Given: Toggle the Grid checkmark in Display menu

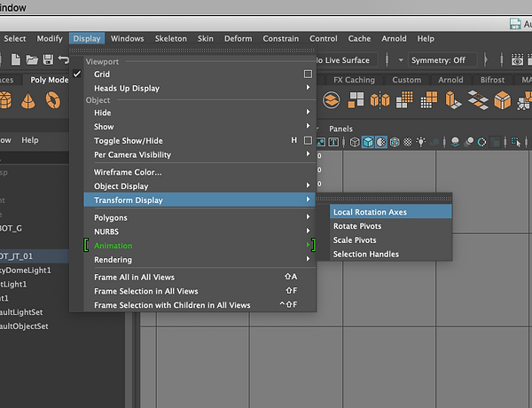Looking at the screenshot, I should coord(77,74).
